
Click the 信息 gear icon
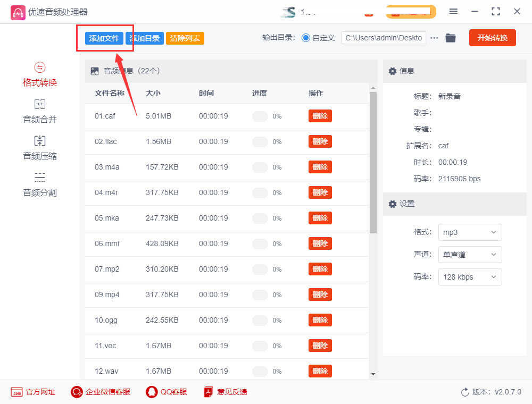(393, 71)
